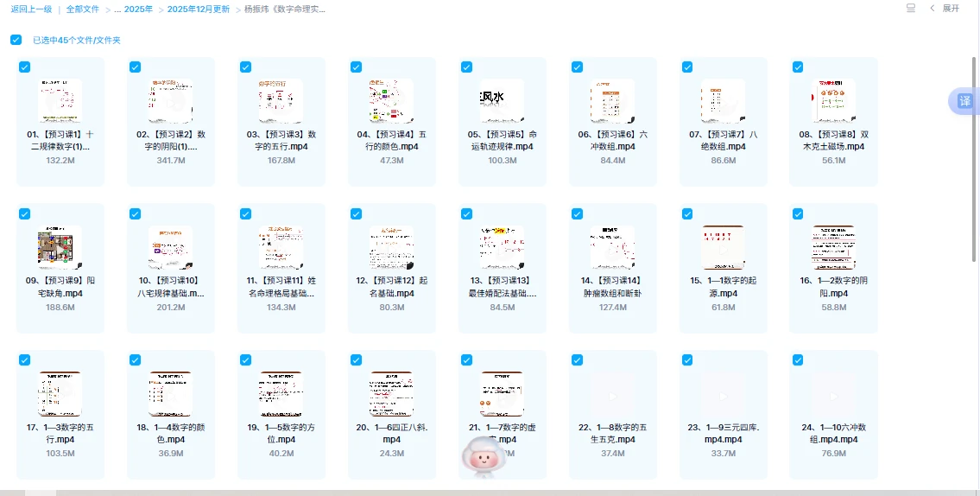Open thumbnail of 16 1—2数字的阴阳 video
980x496 pixels.
834,248
